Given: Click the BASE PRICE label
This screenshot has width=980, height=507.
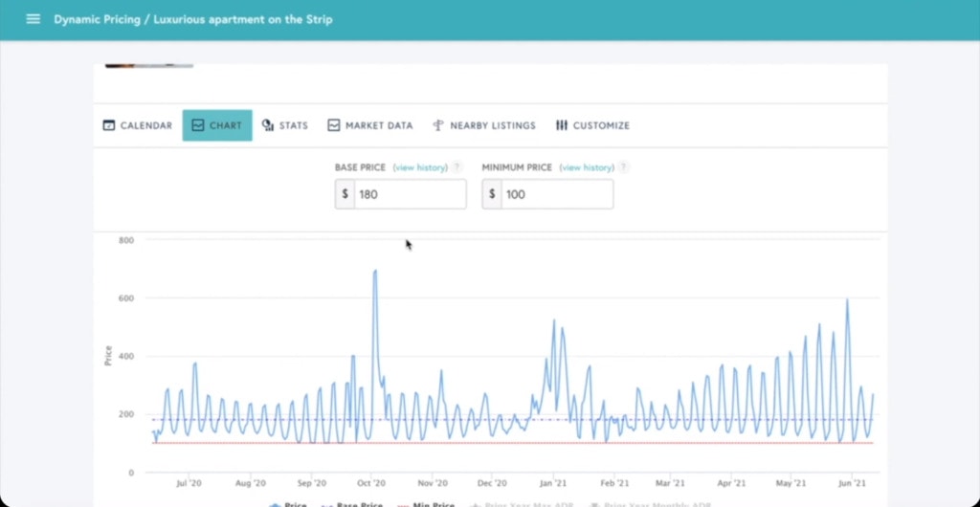Looking at the screenshot, I should [360, 167].
